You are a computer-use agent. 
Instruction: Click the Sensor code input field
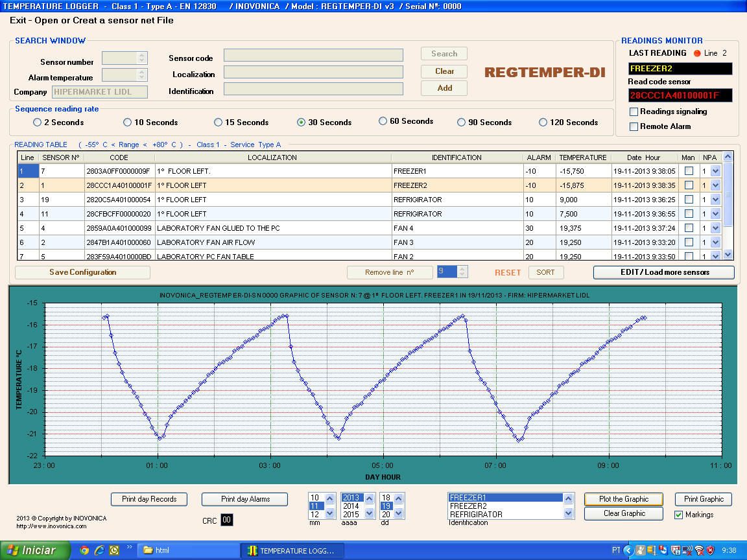tap(313, 55)
